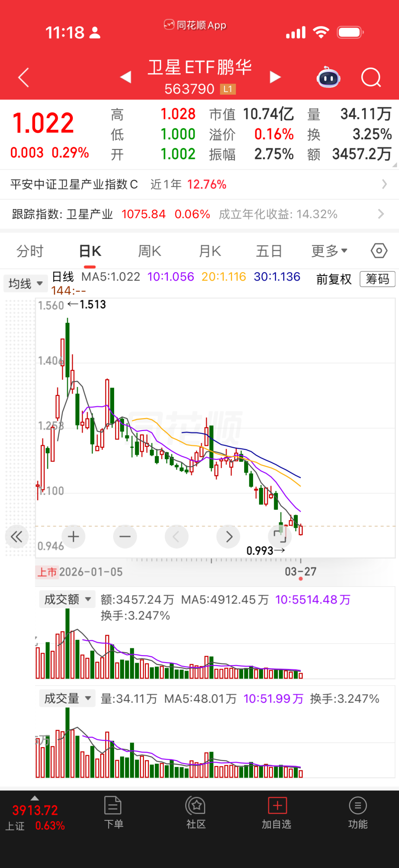399x868 pixels.
Task: Zoom in chart with plus button
Action: (x=73, y=536)
